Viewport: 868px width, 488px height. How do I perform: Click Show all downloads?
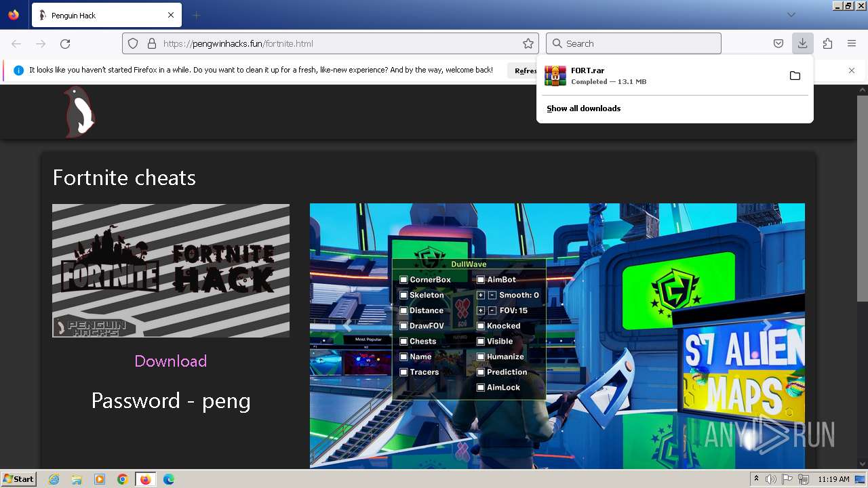[x=584, y=108]
